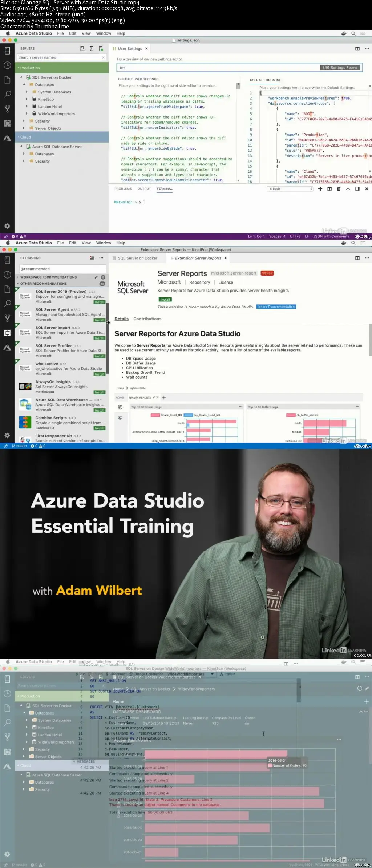Click 'JSON with Comments' language mode
Image resolution: width=372 pixels, height=868 pixels.
(331, 236)
